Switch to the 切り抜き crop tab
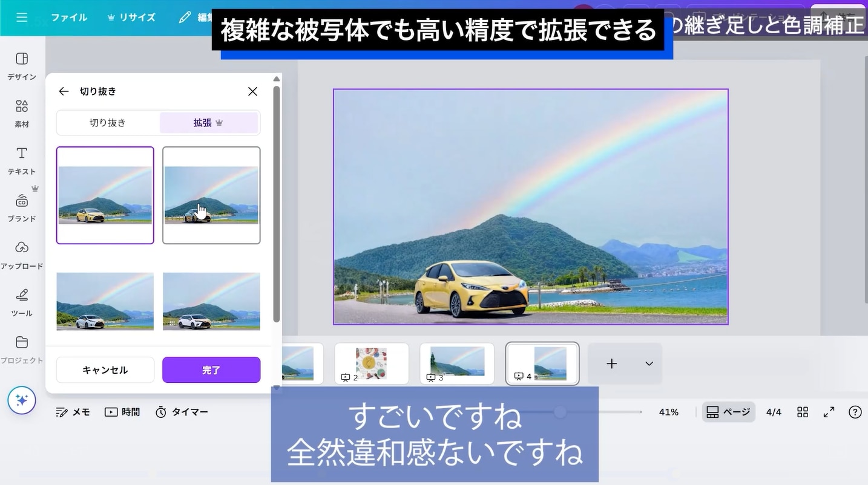This screenshot has width=868, height=485. point(108,123)
